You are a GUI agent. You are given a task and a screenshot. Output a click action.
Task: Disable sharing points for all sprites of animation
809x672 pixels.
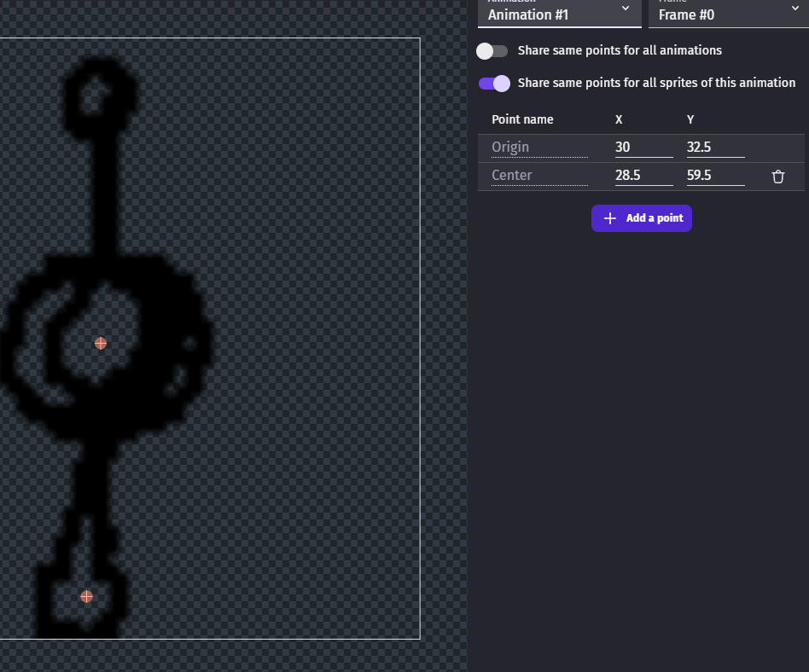pos(494,84)
